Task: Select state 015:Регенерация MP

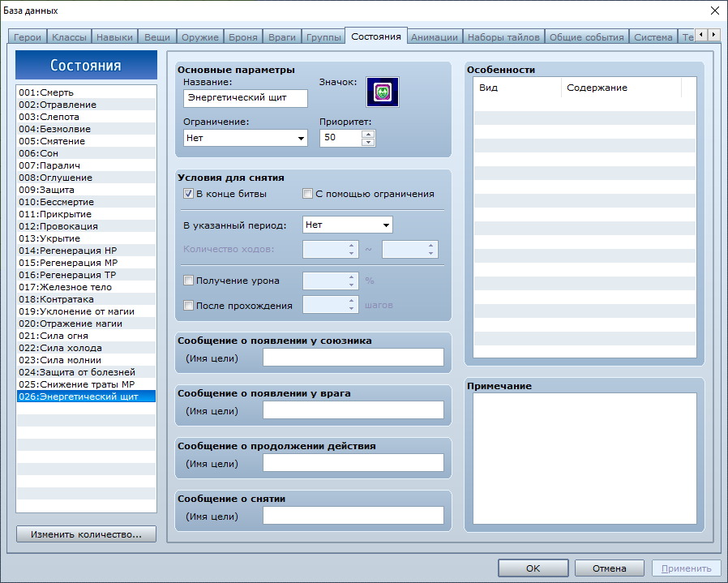Action: (87, 263)
